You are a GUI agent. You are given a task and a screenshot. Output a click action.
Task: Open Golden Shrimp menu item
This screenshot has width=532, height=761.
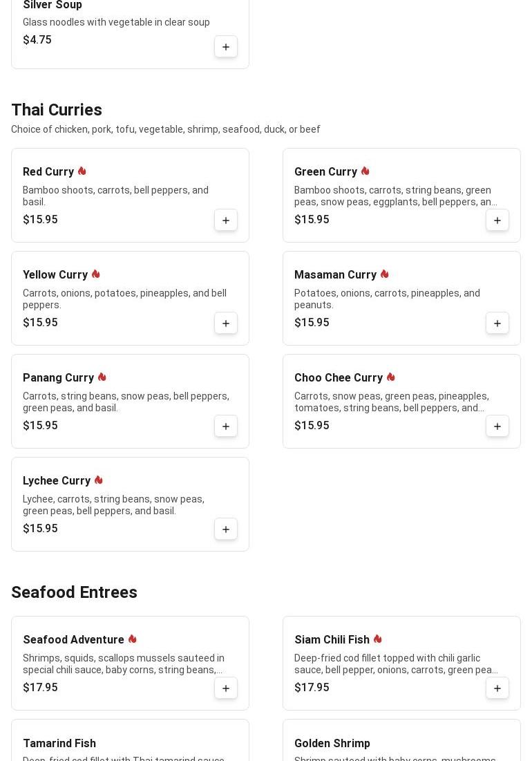[x=332, y=744]
